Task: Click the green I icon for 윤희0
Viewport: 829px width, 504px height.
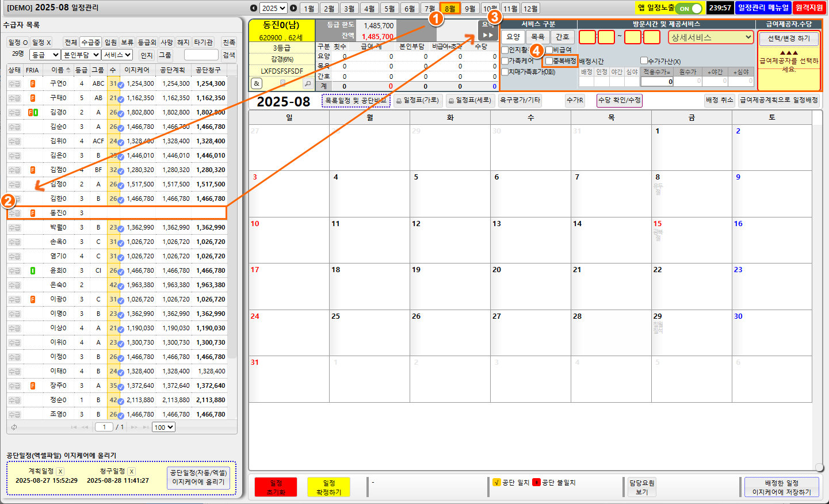Action: click(x=33, y=270)
